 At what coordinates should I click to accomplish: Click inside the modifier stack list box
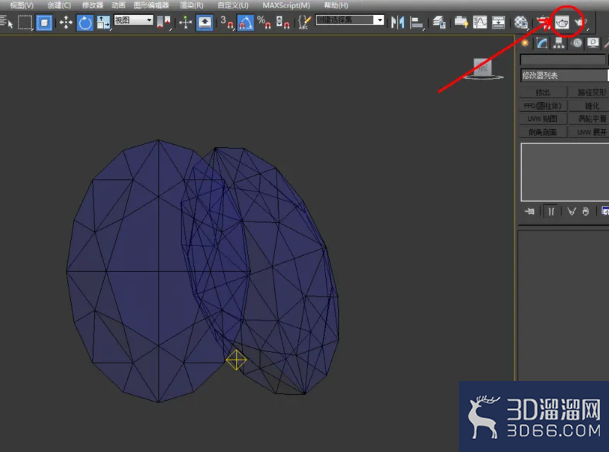tap(565, 172)
